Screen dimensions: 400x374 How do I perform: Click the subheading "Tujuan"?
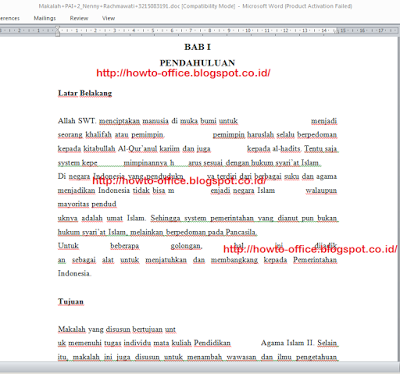point(71,301)
